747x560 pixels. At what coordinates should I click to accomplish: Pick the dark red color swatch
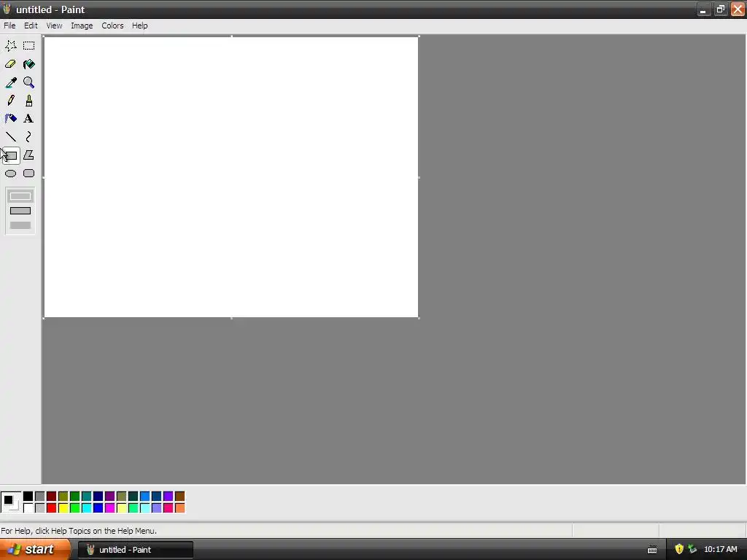click(52, 497)
